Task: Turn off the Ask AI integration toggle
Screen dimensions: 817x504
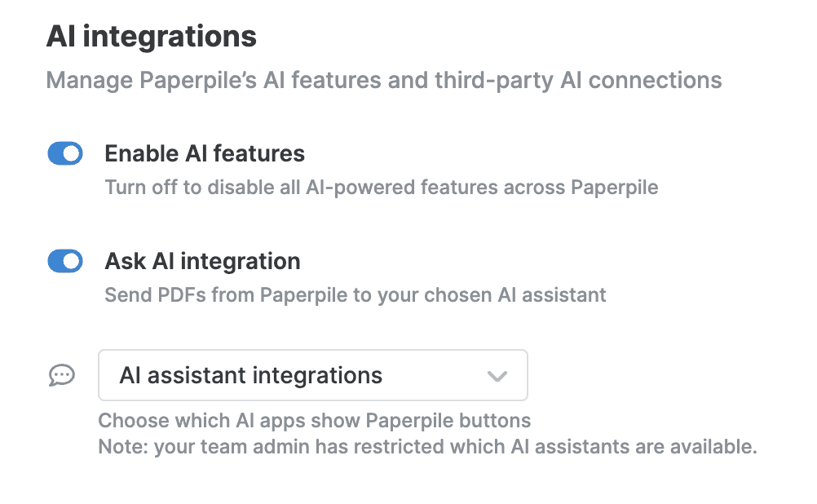Action: [65, 261]
